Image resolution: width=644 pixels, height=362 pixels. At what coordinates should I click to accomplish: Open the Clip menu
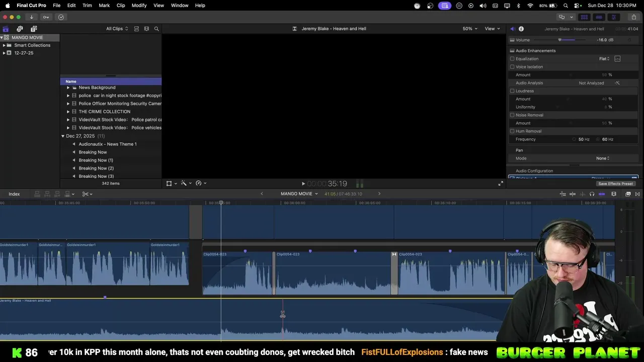(x=121, y=6)
